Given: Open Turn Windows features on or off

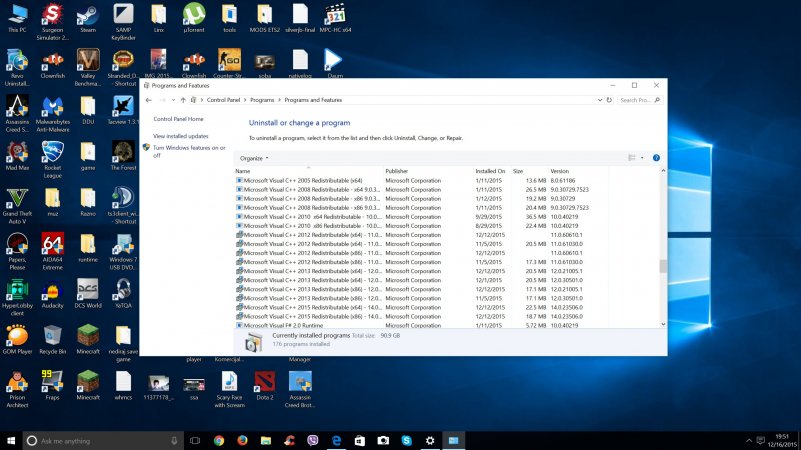Looking at the screenshot, I should (189, 152).
